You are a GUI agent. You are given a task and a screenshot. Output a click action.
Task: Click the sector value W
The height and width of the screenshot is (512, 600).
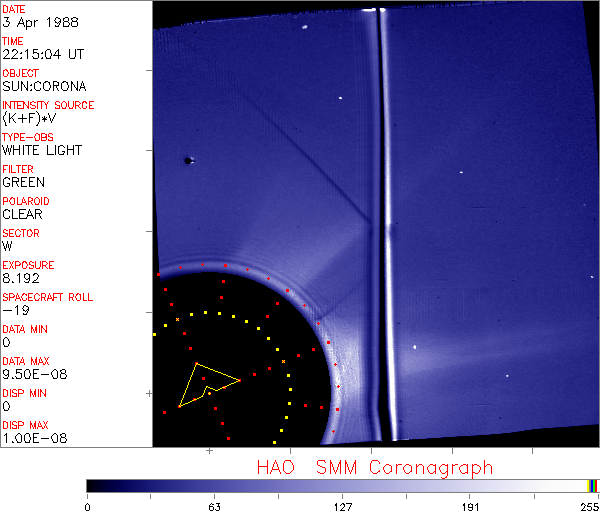click(7, 246)
